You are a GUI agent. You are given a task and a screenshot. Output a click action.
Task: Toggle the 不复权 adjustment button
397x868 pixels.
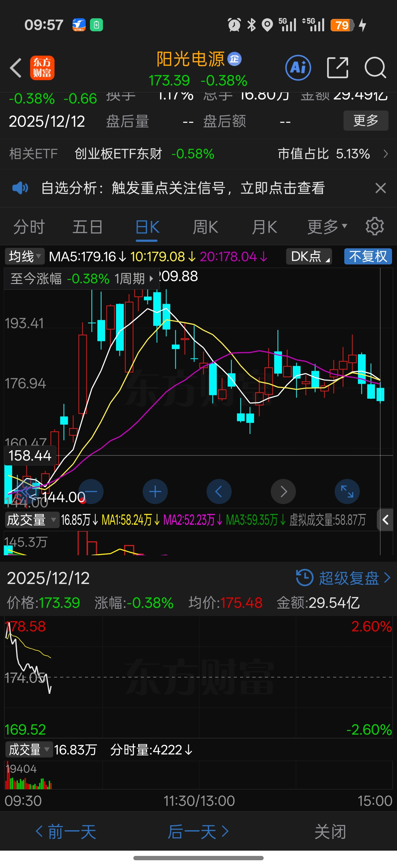click(368, 256)
